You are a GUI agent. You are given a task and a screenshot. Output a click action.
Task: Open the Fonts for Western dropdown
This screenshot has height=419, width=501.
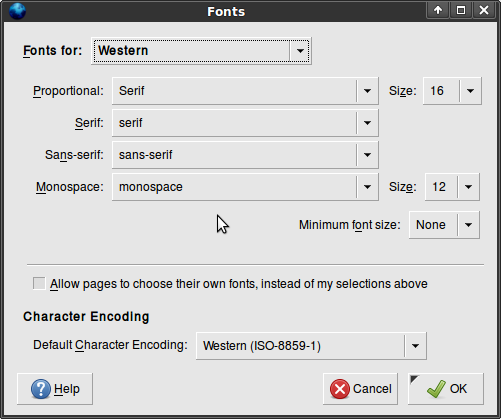click(x=201, y=51)
